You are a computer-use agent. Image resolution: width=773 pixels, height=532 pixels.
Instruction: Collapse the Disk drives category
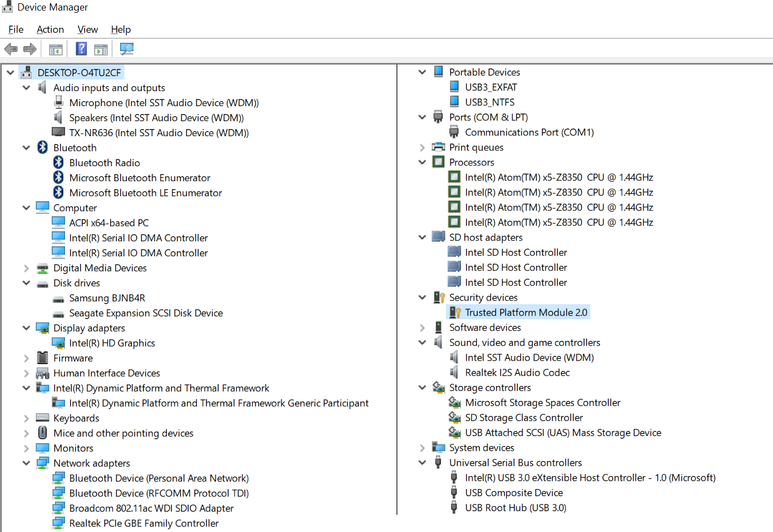point(26,283)
